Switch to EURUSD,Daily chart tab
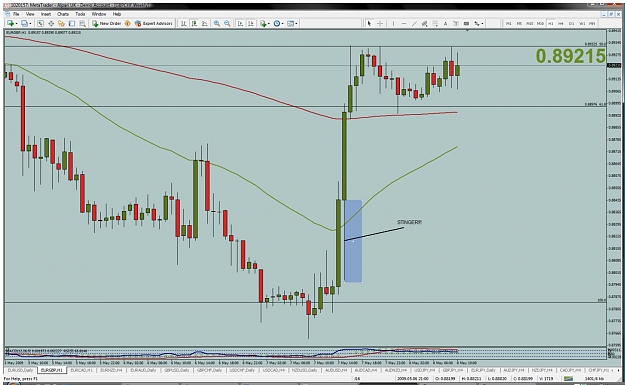 pyautogui.click(x=20, y=370)
